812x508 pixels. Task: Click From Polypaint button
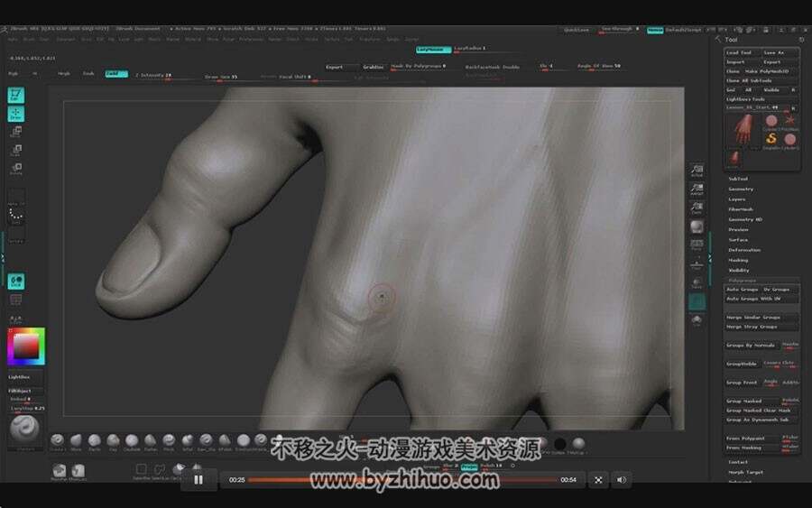[752, 439]
